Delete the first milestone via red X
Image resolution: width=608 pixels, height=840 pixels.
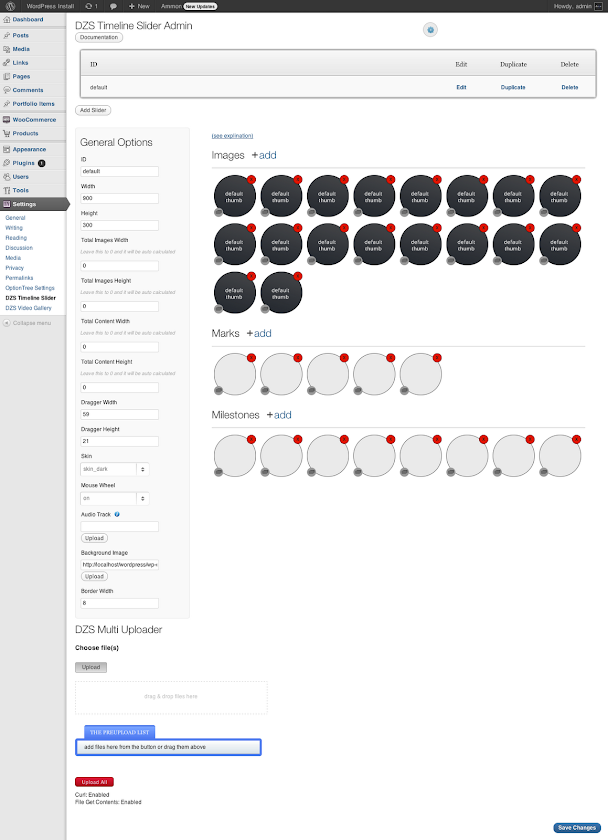[251, 439]
